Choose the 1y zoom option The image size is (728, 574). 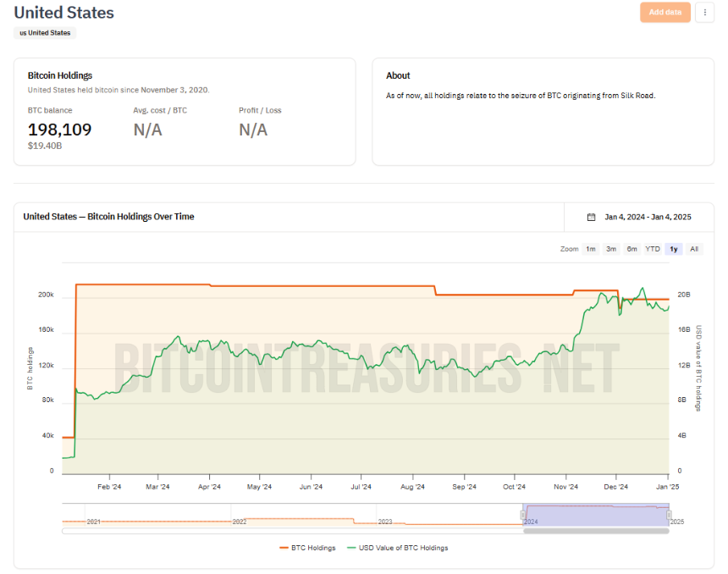(674, 249)
